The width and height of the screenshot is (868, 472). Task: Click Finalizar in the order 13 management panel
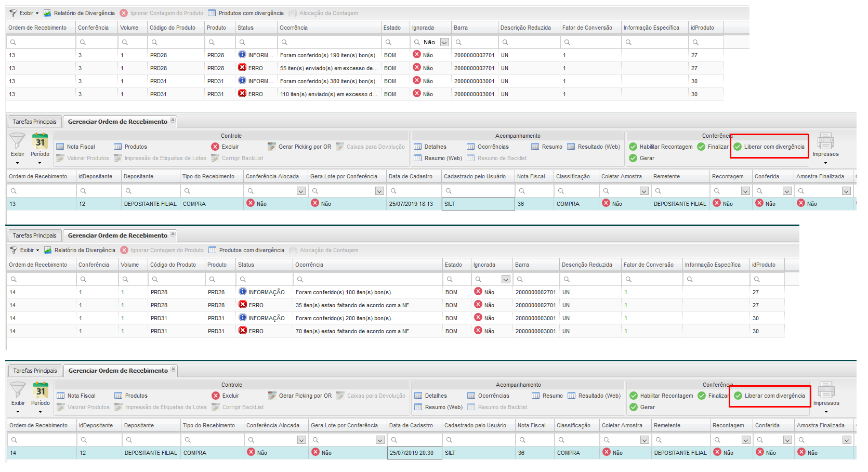pyautogui.click(x=713, y=147)
